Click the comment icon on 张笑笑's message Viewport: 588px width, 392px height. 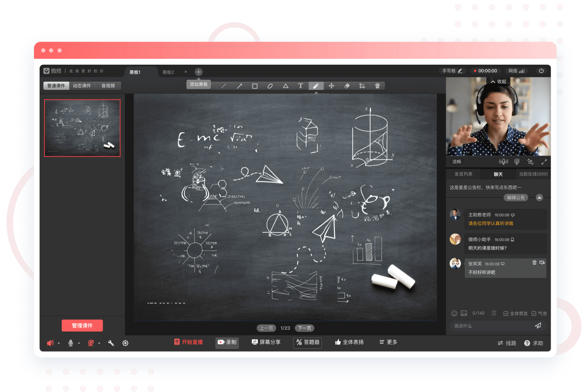542,263
